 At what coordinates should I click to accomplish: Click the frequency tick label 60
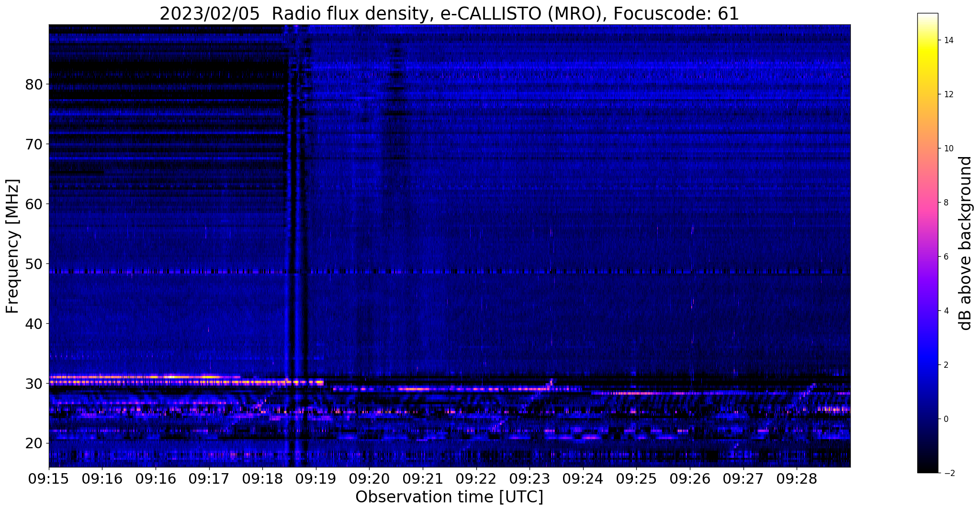34,204
